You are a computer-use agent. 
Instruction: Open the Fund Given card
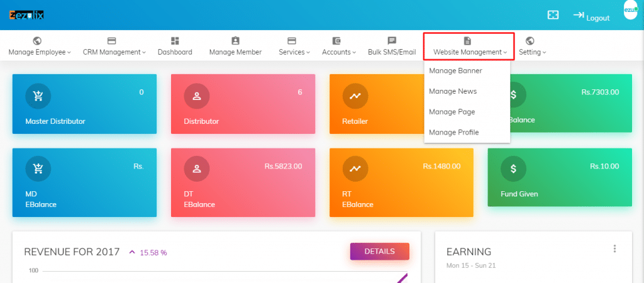(x=560, y=177)
